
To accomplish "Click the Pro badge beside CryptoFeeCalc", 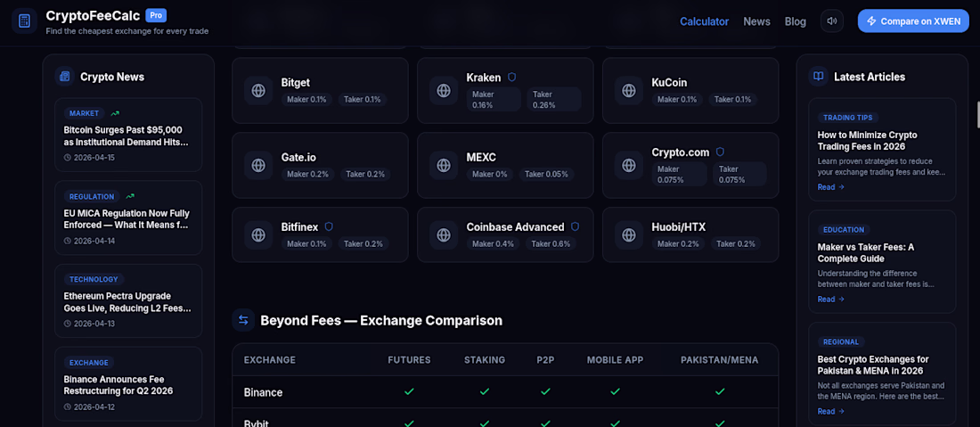I will (x=156, y=15).
